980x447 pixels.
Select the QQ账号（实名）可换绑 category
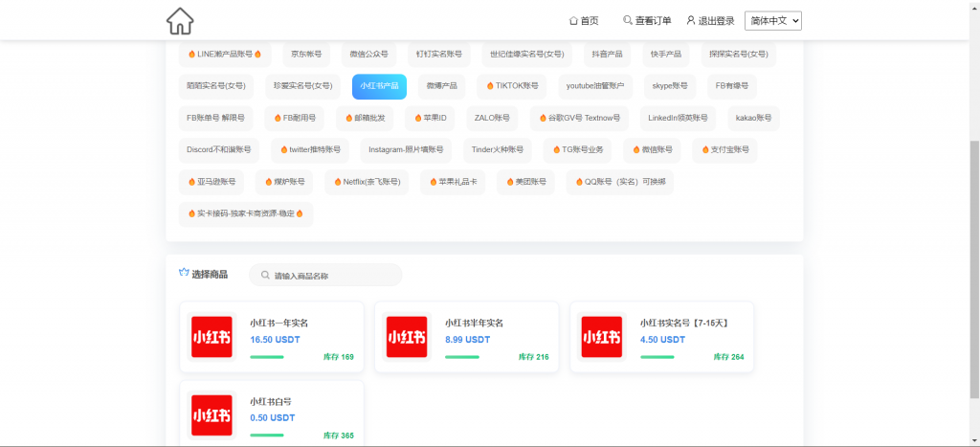point(620,183)
